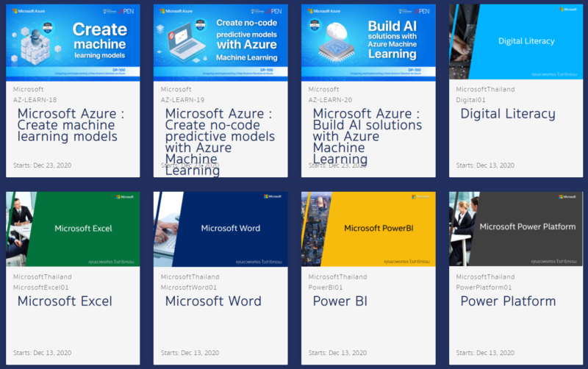This screenshot has width=588, height=369.
Task: Click the 'Digital Literacy' course title
Action: point(508,114)
